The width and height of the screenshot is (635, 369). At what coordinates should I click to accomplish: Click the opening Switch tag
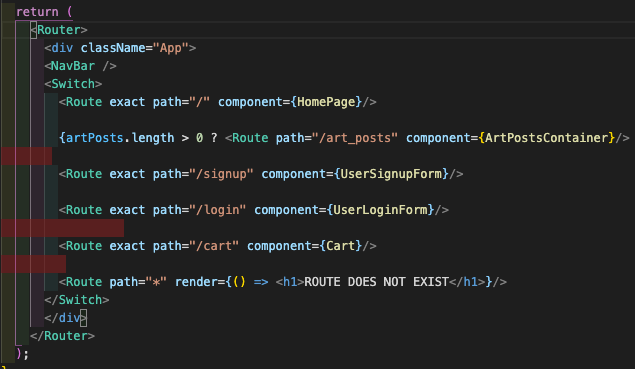coord(73,84)
